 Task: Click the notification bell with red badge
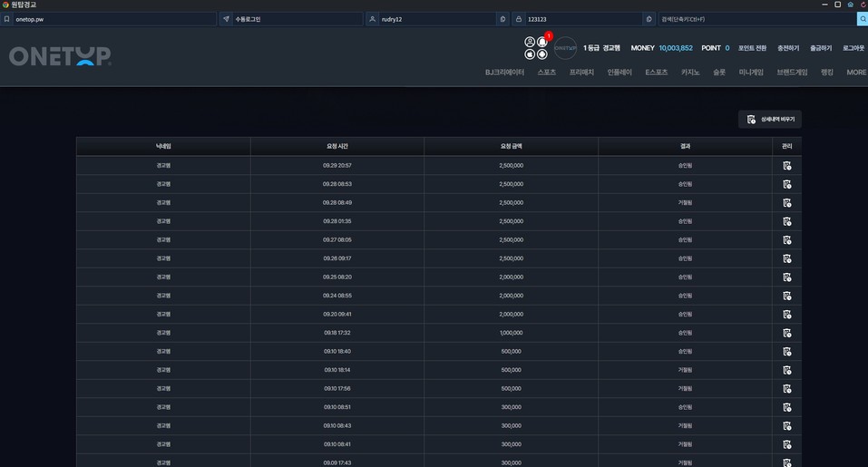[542, 42]
